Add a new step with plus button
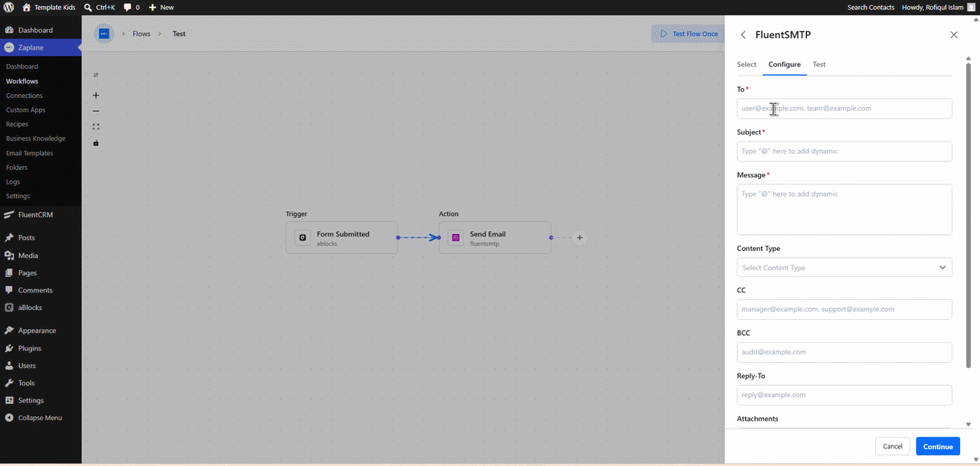 click(x=580, y=238)
